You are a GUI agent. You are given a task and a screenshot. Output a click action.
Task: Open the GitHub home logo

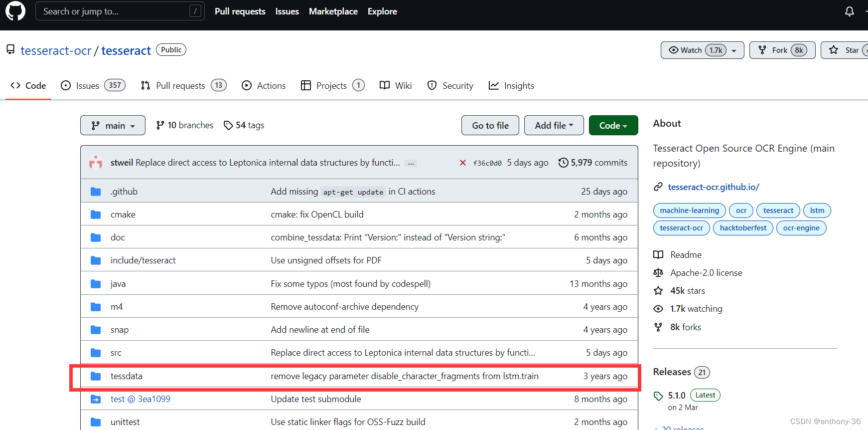click(15, 11)
